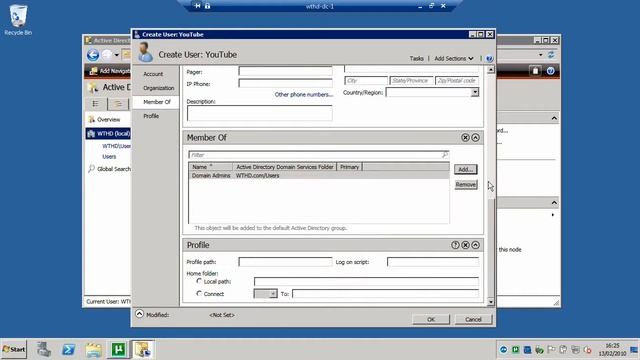Select the Users node under WTHD
The width and height of the screenshot is (640, 360).
click(109, 156)
